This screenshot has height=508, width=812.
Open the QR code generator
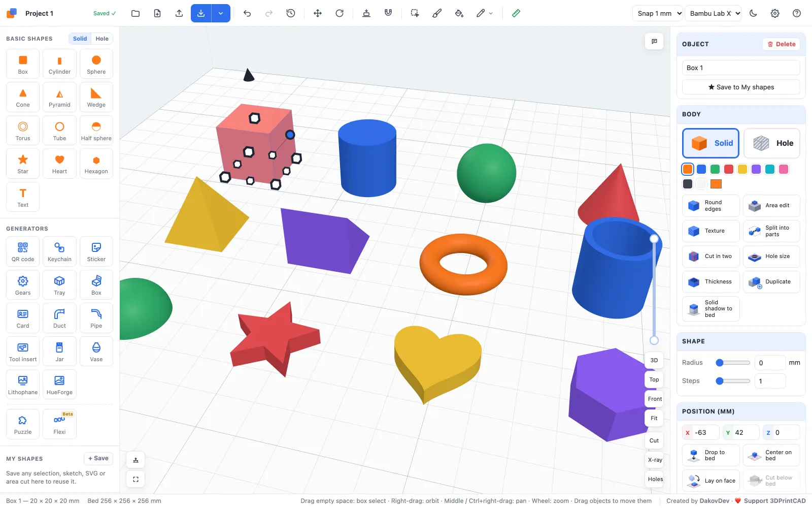(23, 251)
